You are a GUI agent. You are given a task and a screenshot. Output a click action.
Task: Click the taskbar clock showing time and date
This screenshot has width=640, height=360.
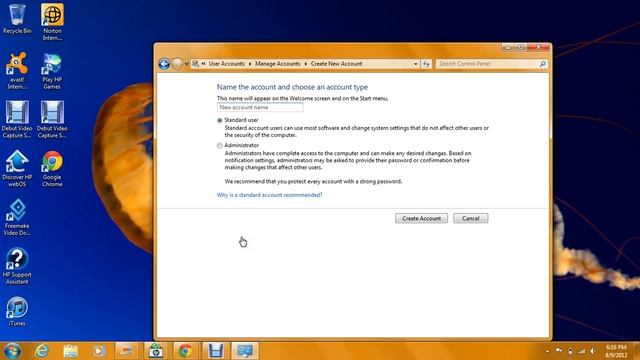pyautogui.click(x=616, y=351)
